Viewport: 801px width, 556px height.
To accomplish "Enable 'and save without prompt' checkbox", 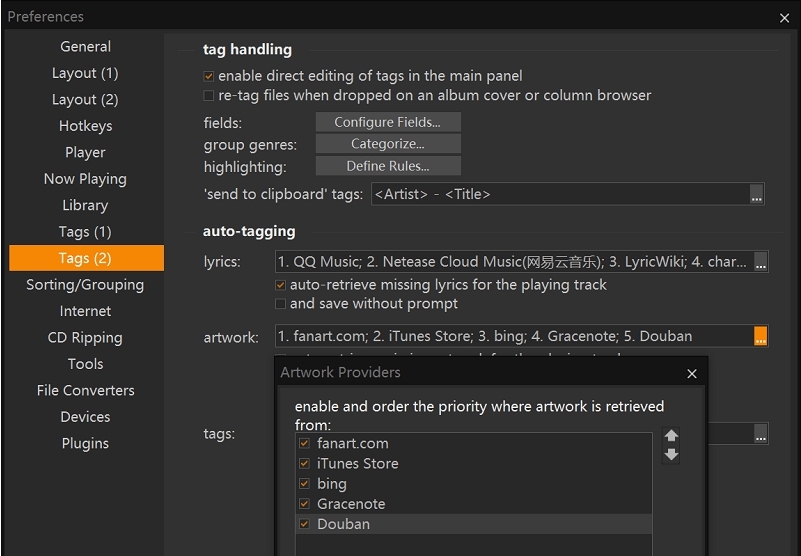I will 281,304.
